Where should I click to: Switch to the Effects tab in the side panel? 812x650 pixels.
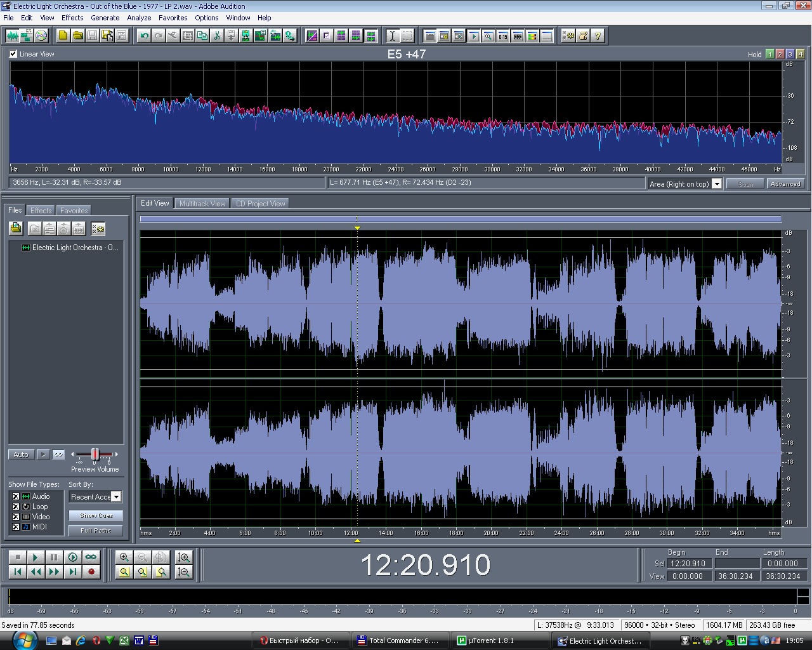[x=41, y=211]
